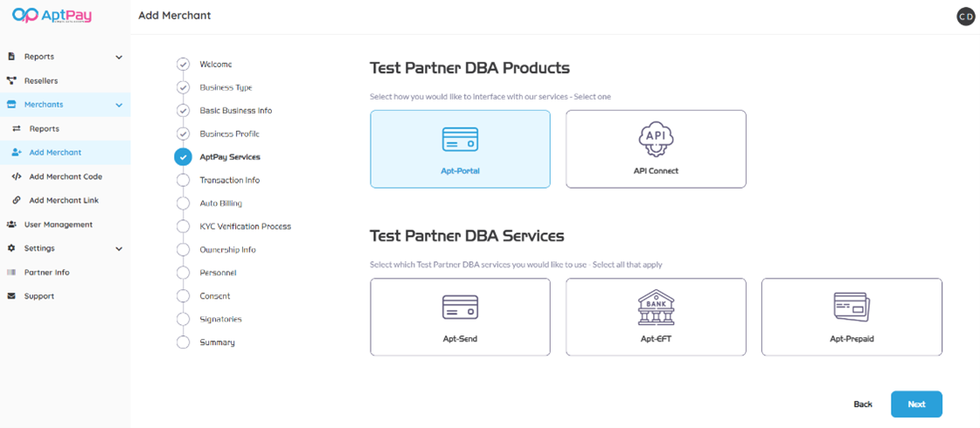This screenshot has width=980, height=428.
Task: Jump to KYC Verification Process step
Action: point(245,226)
